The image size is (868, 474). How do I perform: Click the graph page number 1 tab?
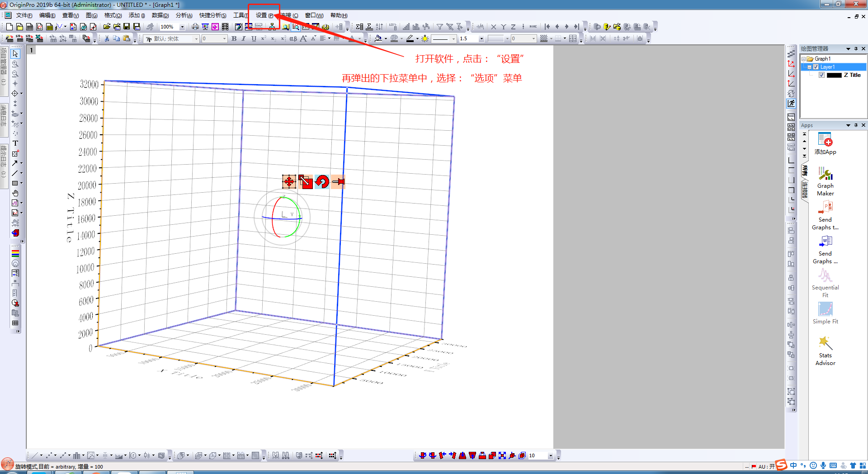tap(31, 50)
